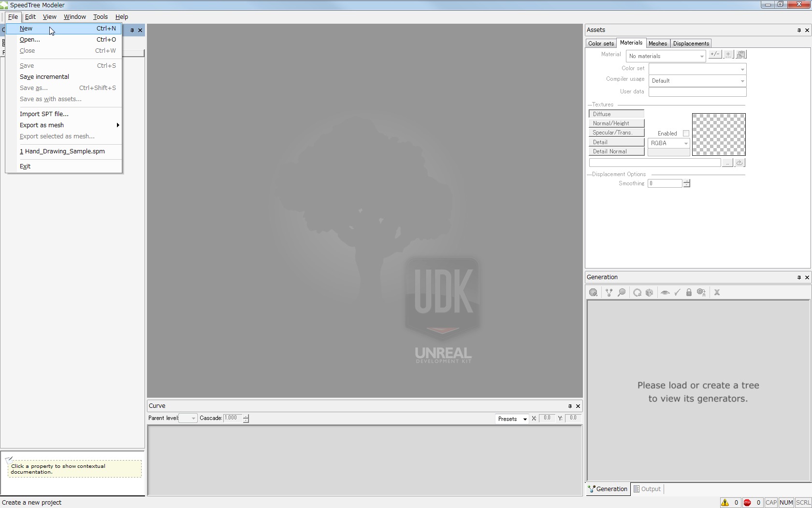Click the yellow warning icon in status bar
Image resolution: width=812 pixels, height=508 pixels.
(x=725, y=503)
